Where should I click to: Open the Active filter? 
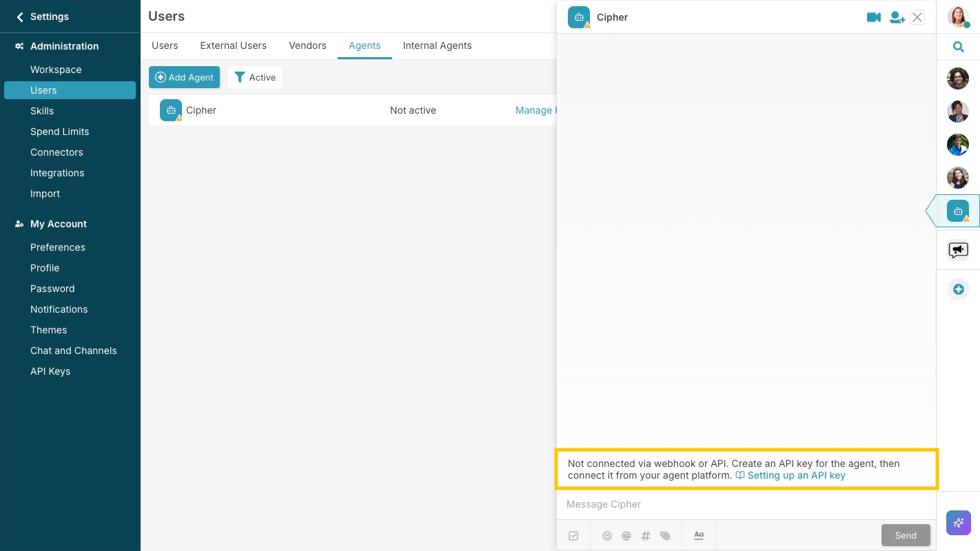pos(255,77)
